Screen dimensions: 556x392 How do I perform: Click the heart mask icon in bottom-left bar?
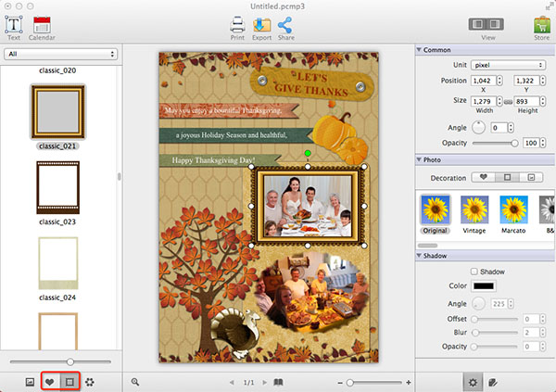tap(49, 381)
